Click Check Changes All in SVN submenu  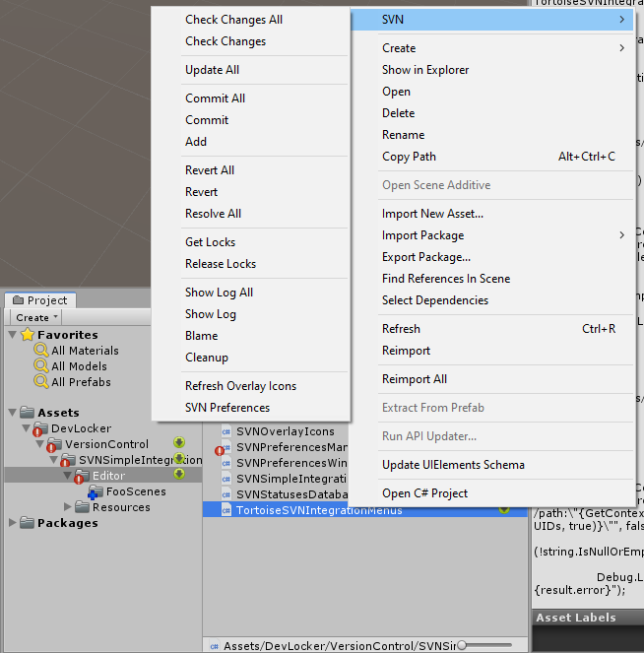tap(233, 20)
